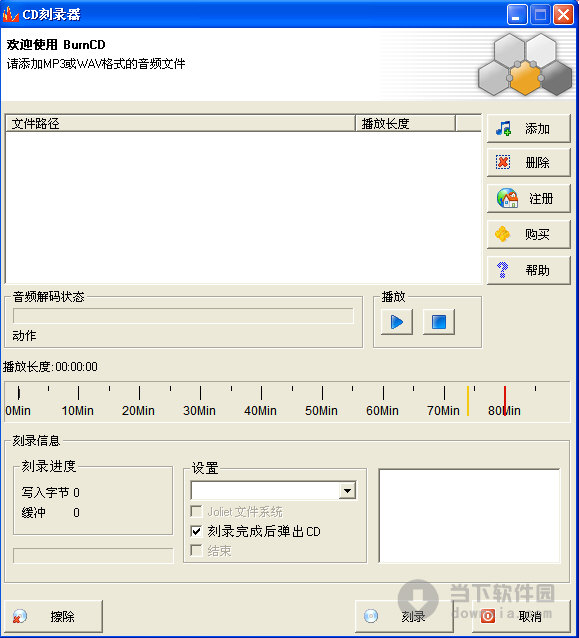The image size is (579, 638).
Task: Open 帮助 (Help) button
Action: tap(529, 270)
